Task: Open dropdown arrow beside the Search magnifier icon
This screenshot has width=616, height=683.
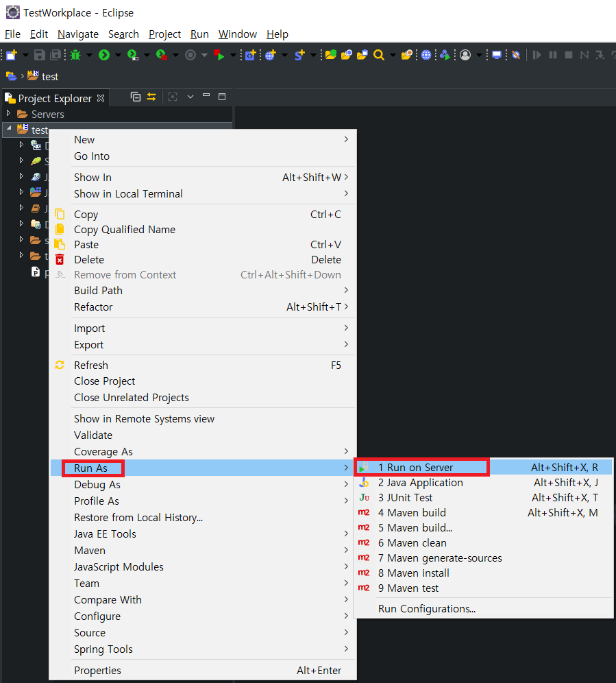Action: point(393,56)
